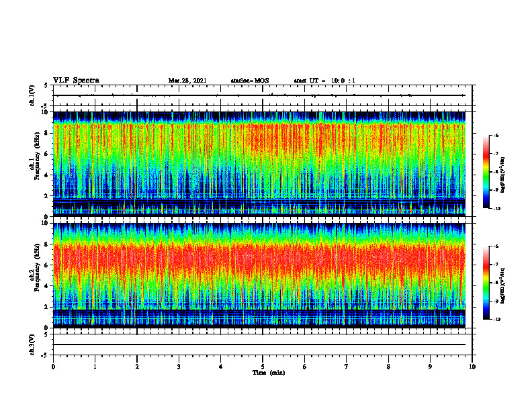Click the ch.1 voltage waveform trace
Screen dimensions: 532x411
(259, 95)
